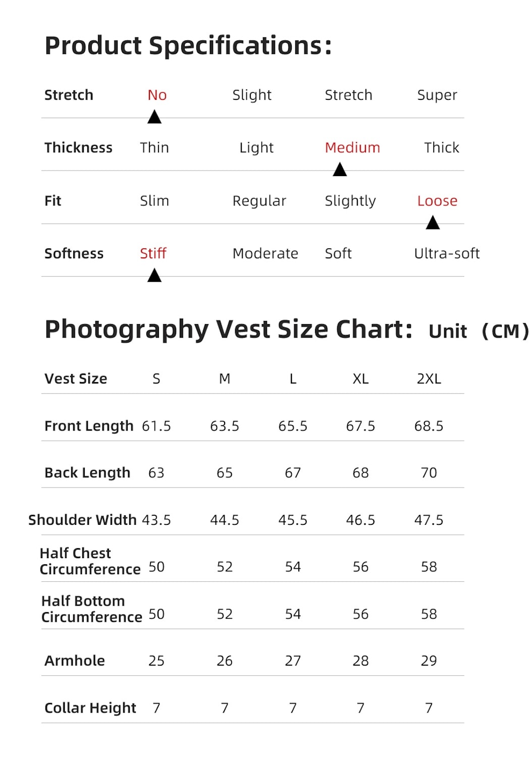
Task: Click the '2XL' vest size column header
Action: pos(429,379)
